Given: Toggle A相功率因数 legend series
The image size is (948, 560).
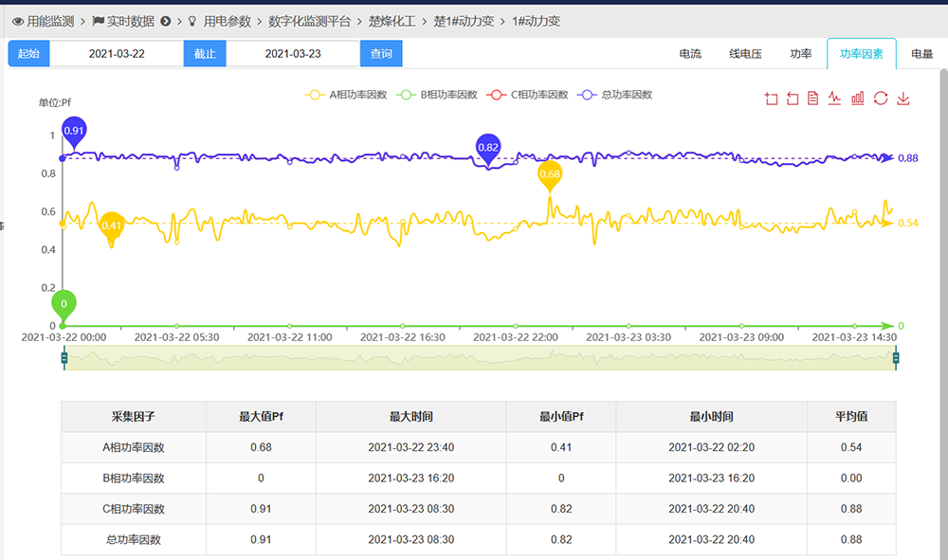Looking at the screenshot, I should click(346, 95).
